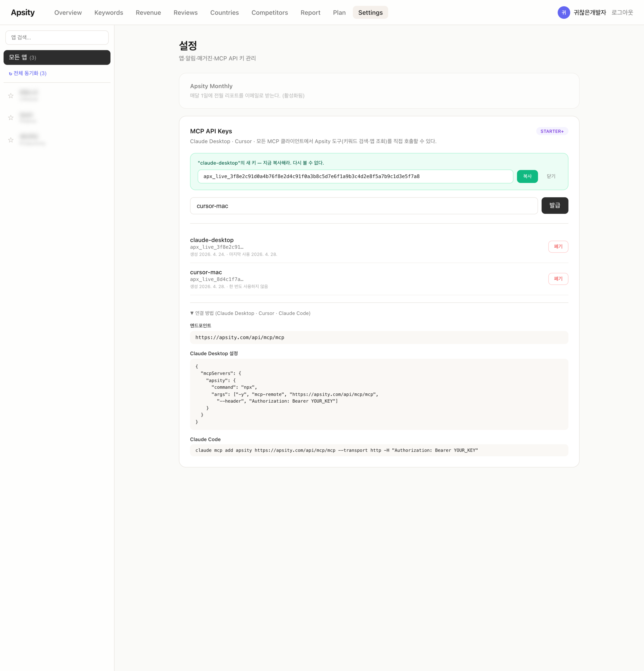Copy the new API key with 복사
This screenshot has width=644, height=671.
(527, 176)
